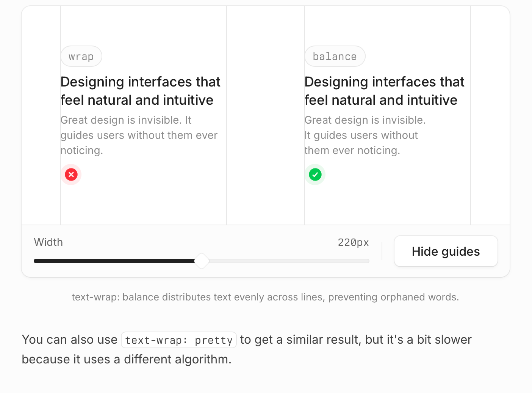This screenshot has height=393, width=532.
Task: Click the caption about text-wrap: balance
Action: pyautogui.click(x=265, y=297)
